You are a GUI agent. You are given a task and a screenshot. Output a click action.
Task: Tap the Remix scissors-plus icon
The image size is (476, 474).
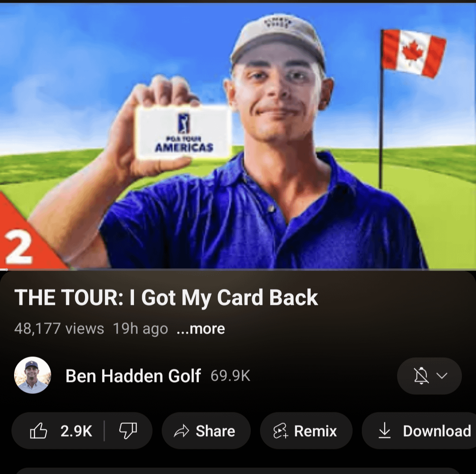tap(280, 431)
